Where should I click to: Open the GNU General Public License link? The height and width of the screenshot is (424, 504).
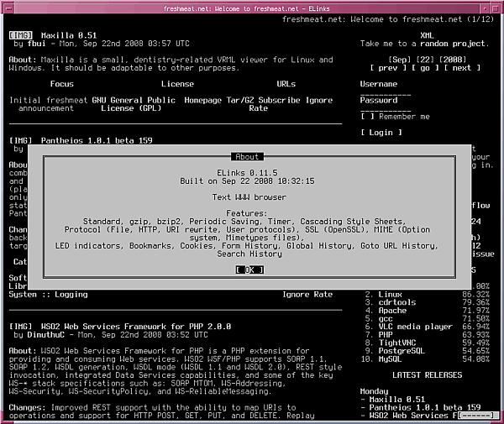pyautogui.click(x=134, y=104)
